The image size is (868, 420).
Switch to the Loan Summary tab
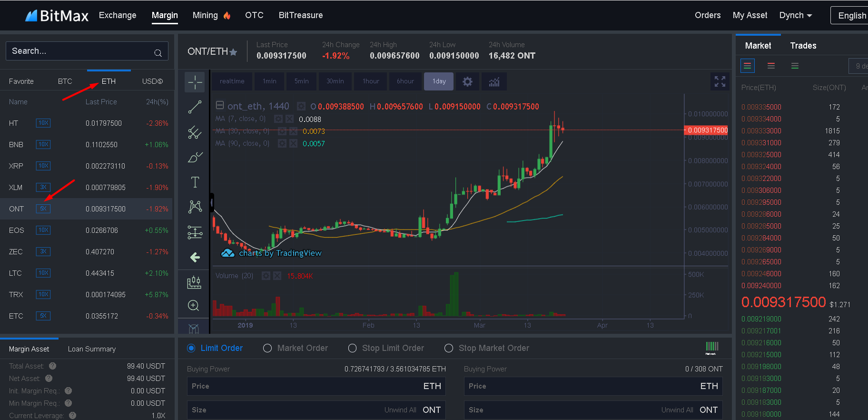click(92, 349)
